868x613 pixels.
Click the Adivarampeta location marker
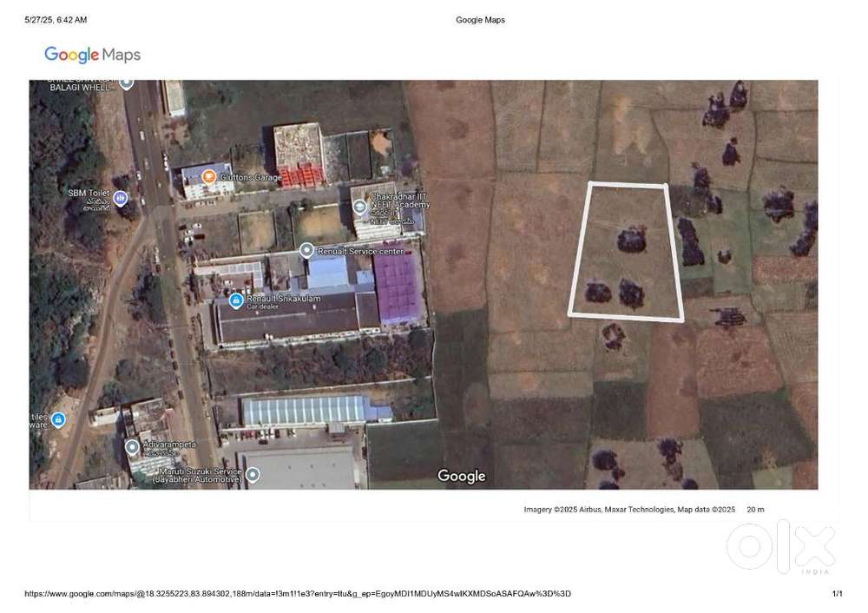point(132,447)
